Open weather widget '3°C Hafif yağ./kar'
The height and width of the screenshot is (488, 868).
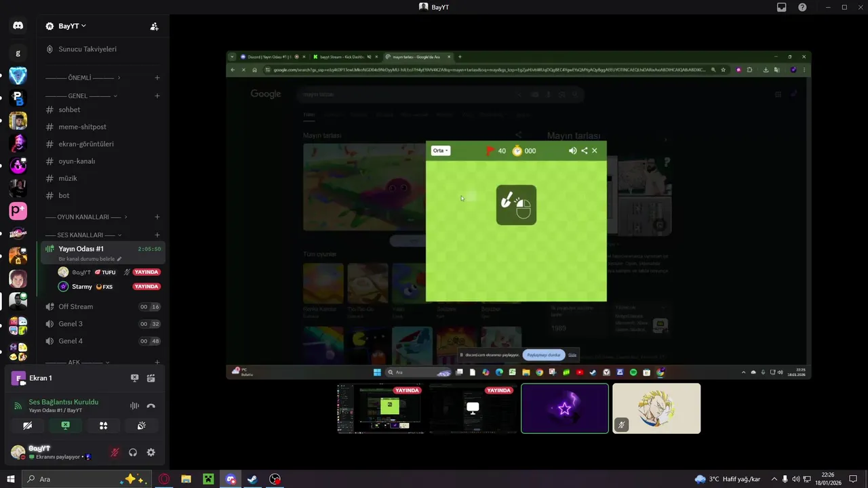tap(727, 479)
